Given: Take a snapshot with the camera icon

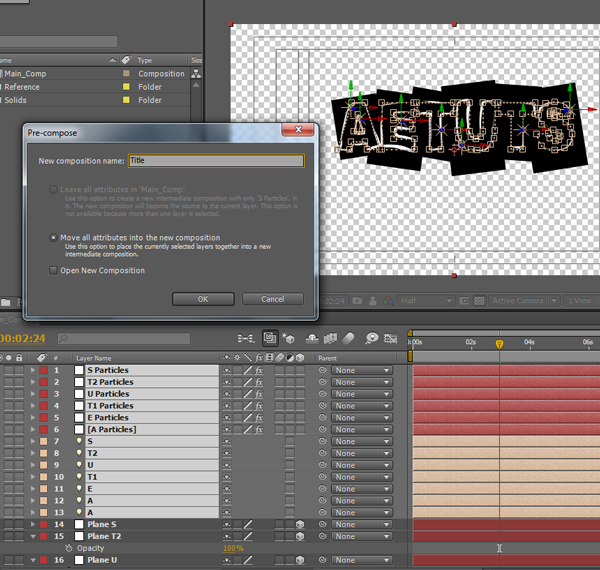Looking at the screenshot, I should pos(357,301).
